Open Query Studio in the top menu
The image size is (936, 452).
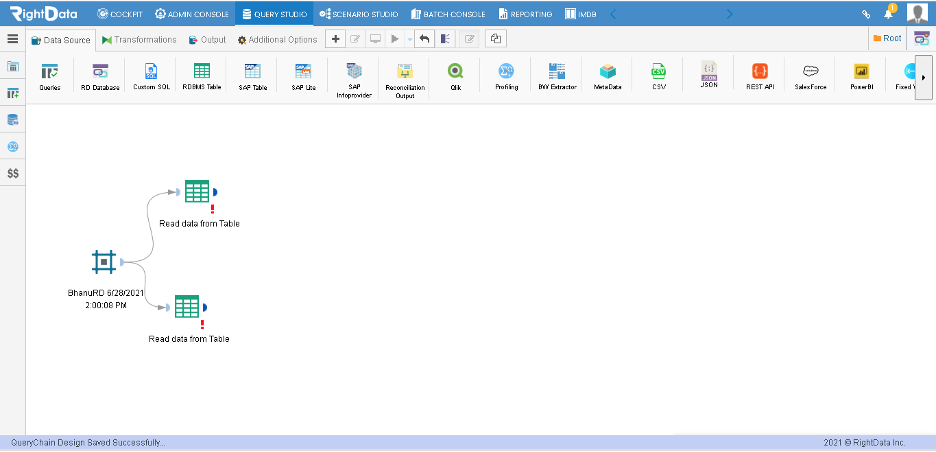[x=274, y=14]
